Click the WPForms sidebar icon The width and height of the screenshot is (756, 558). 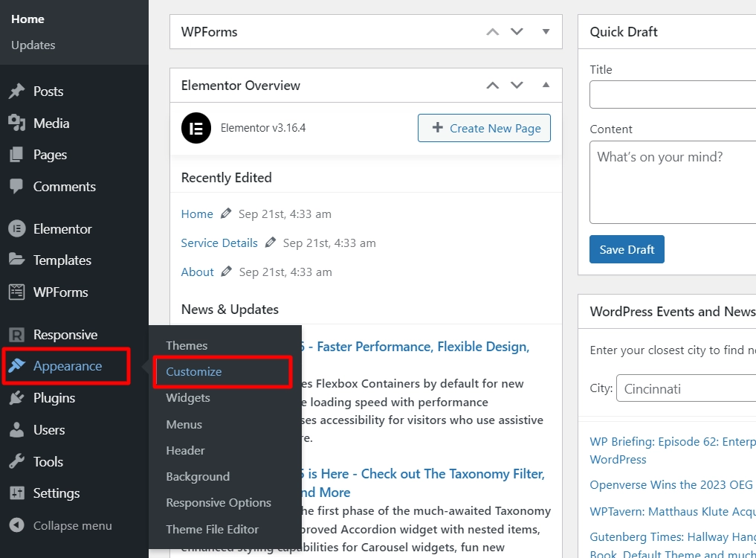17,292
